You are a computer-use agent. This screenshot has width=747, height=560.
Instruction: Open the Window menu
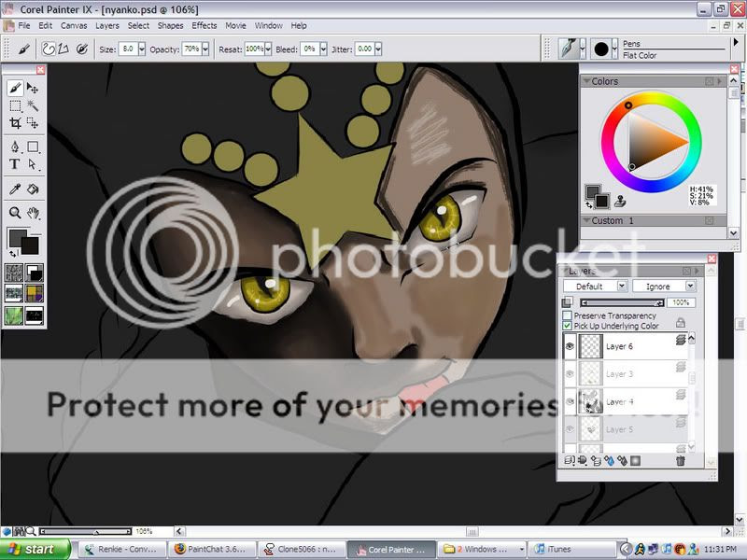point(269,26)
